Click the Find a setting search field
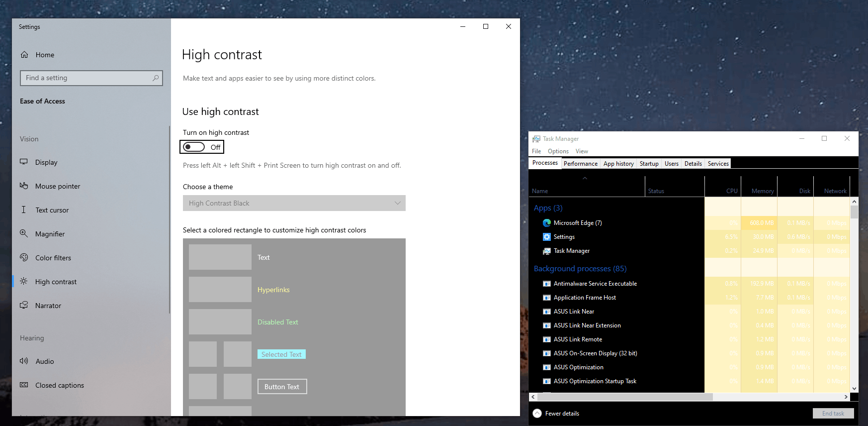 pyautogui.click(x=91, y=78)
